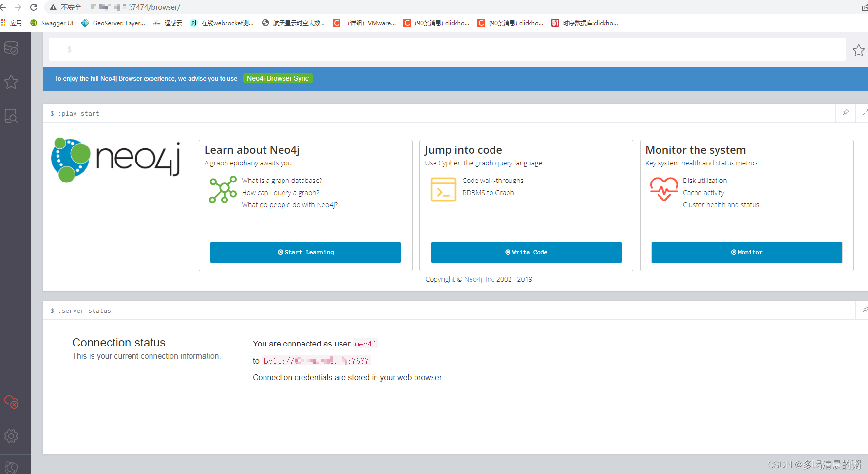Click the neo4j username code label

tap(365, 344)
